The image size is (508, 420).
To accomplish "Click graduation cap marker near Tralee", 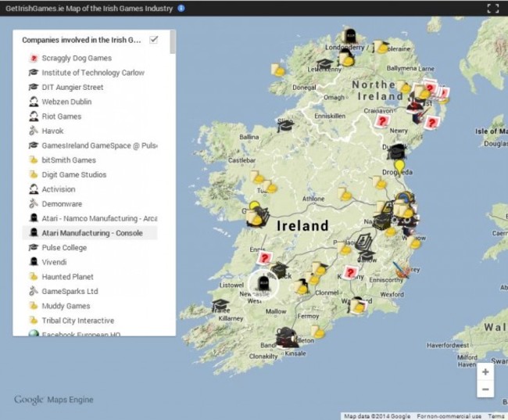I will [x=220, y=305].
